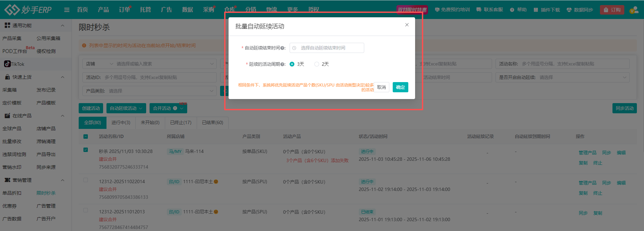Open the 是否开启自动延续 dropdown
This screenshot has width=644, height=231.
point(562,77)
